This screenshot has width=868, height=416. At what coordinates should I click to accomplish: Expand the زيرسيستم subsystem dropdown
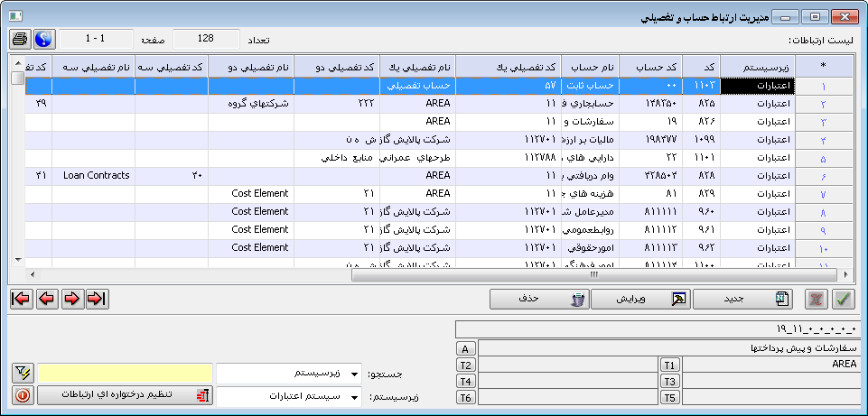[x=352, y=396]
